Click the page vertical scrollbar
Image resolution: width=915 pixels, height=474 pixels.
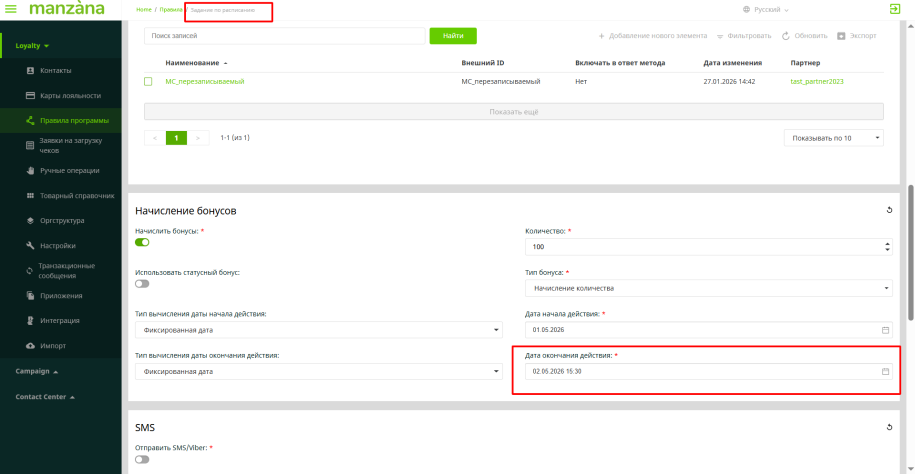tap(910, 252)
